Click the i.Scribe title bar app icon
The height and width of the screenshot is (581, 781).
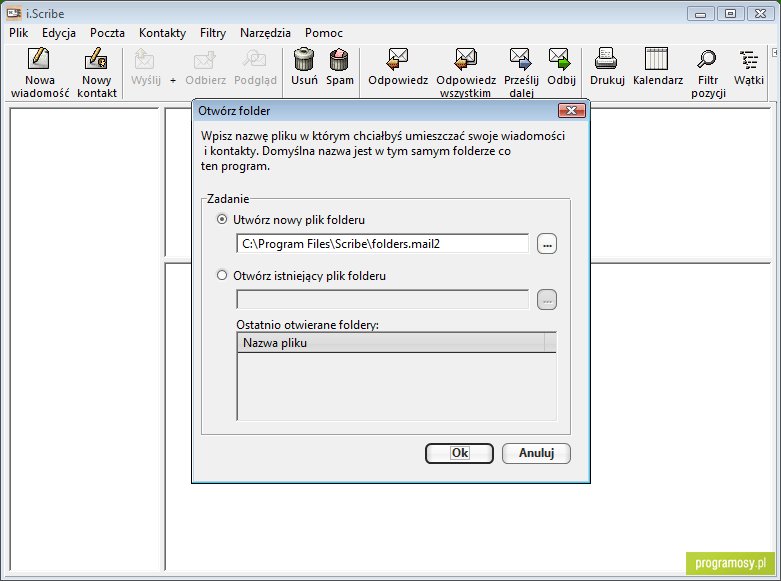click(x=13, y=13)
